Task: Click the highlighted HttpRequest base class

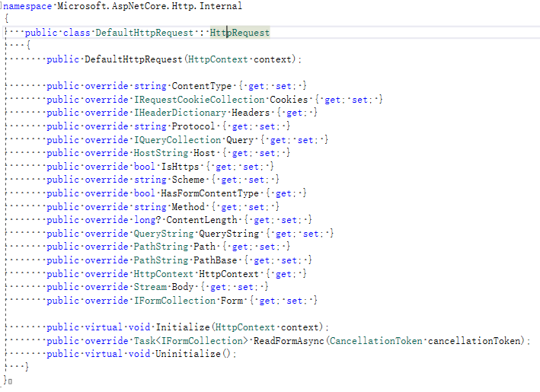Action: pyautogui.click(x=240, y=33)
